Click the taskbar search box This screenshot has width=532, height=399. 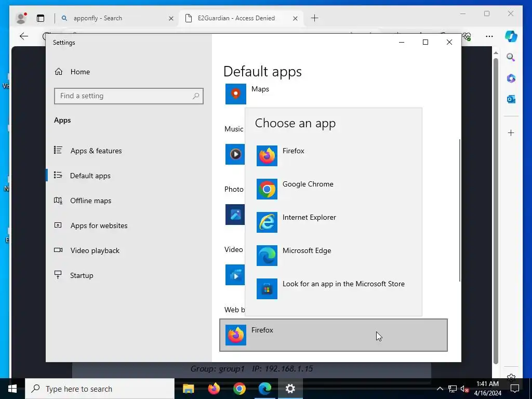point(100,389)
